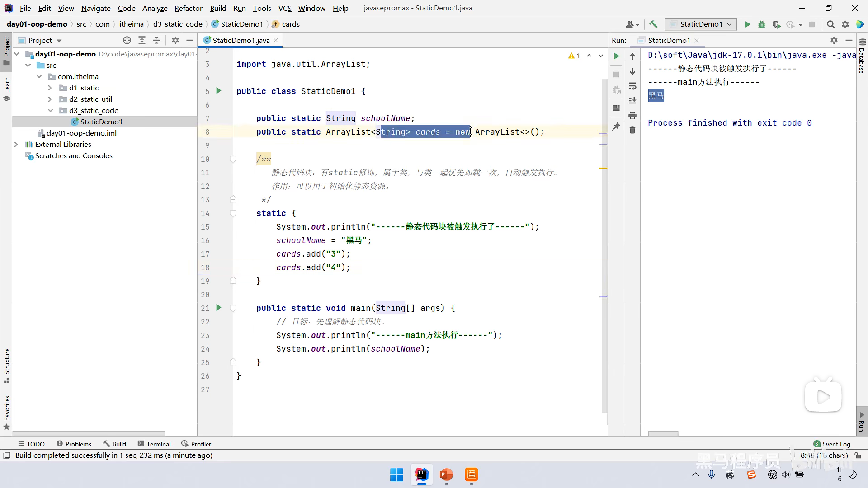Toggle Soft-Wrap in Run console
This screenshot has height=488, width=868.
tap(632, 86)
